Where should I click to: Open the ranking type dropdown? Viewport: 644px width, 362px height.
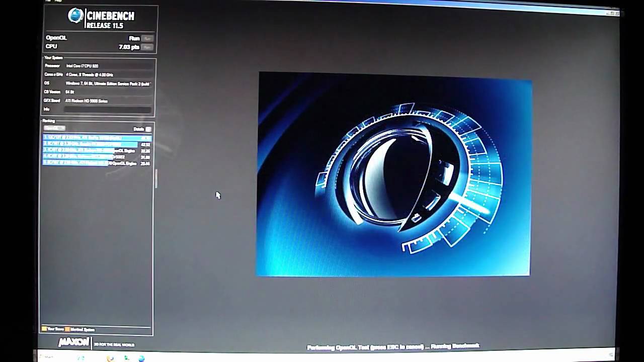click(54, 128)
